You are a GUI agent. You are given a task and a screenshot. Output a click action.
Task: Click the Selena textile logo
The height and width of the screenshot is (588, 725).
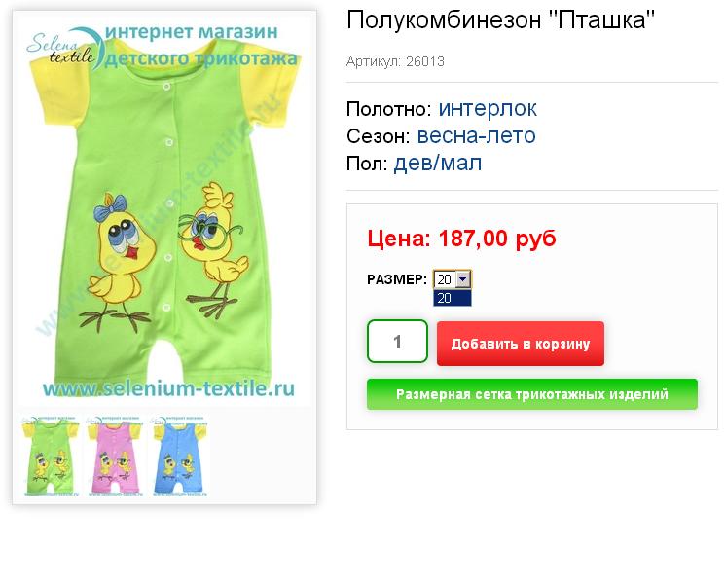coord(64,48)
